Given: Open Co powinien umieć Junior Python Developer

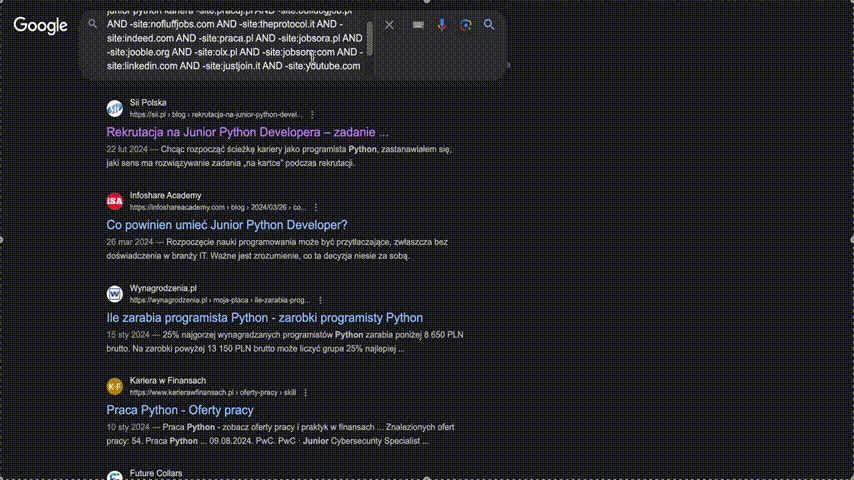Looking at the screenshot, I should 227,225.
